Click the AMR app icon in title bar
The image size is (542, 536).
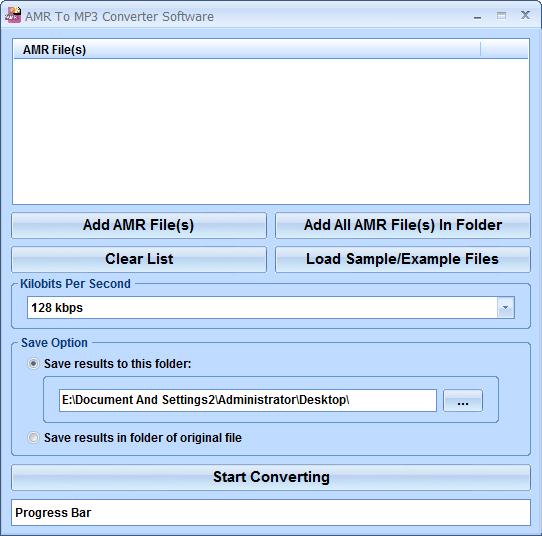pyautogui.click(x=13, y=15)
